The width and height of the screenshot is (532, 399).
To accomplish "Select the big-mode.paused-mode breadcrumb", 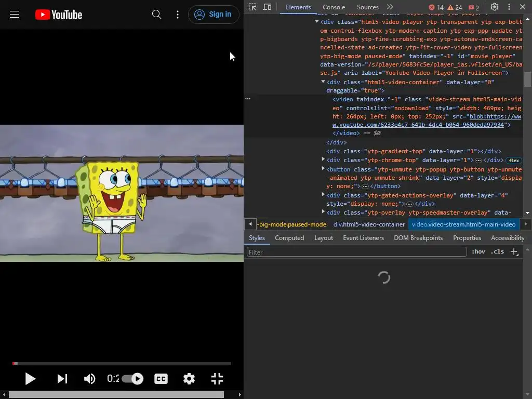I will (292, 224).
